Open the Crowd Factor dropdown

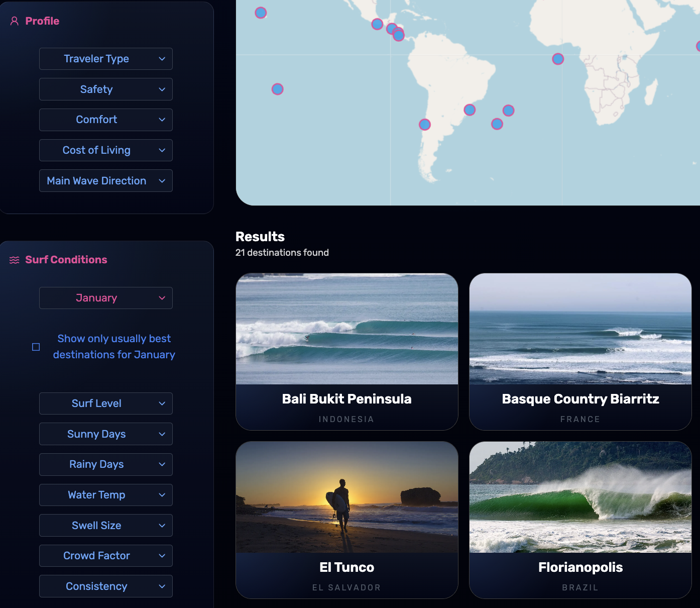[105, 555]
